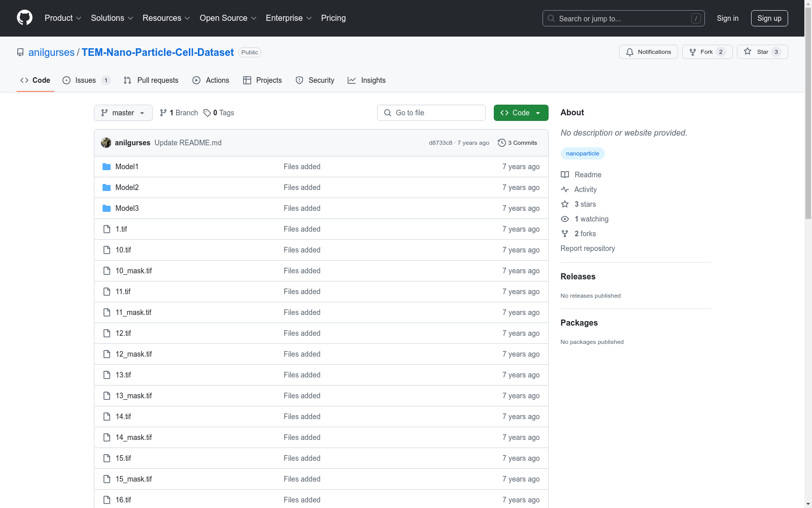Select the nanoparticle topic tag

pos(582,153)
